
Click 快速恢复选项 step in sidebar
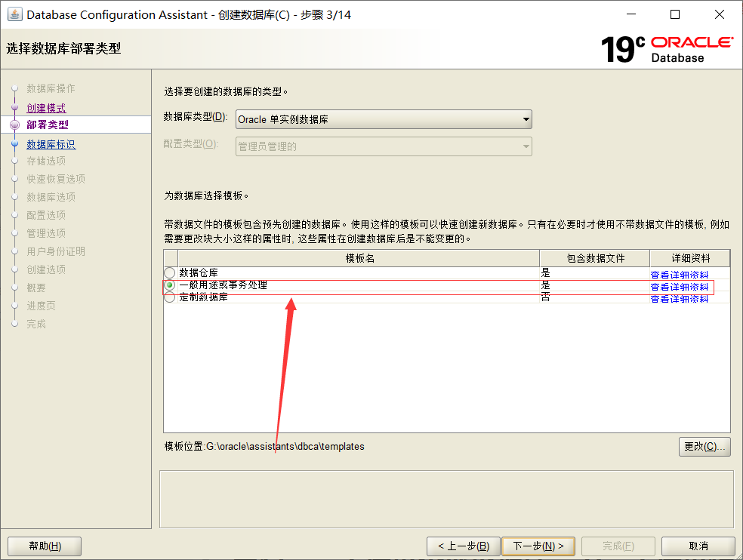[x=56, y=179]
